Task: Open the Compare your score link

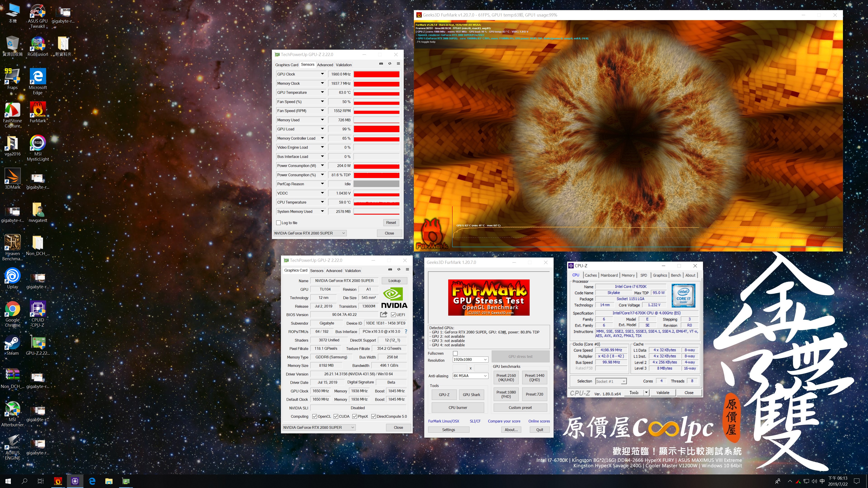Action: pyautogui.click(x=504, y=421)
